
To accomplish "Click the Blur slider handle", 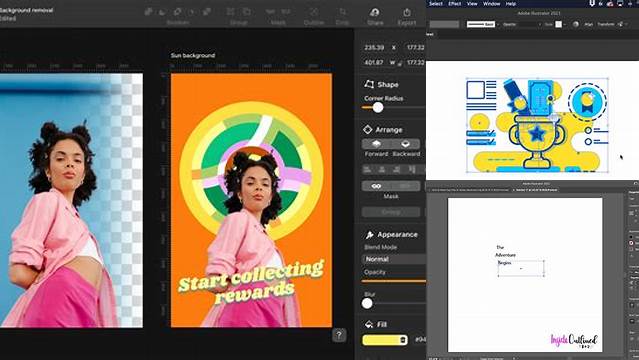I will point(367,303).
